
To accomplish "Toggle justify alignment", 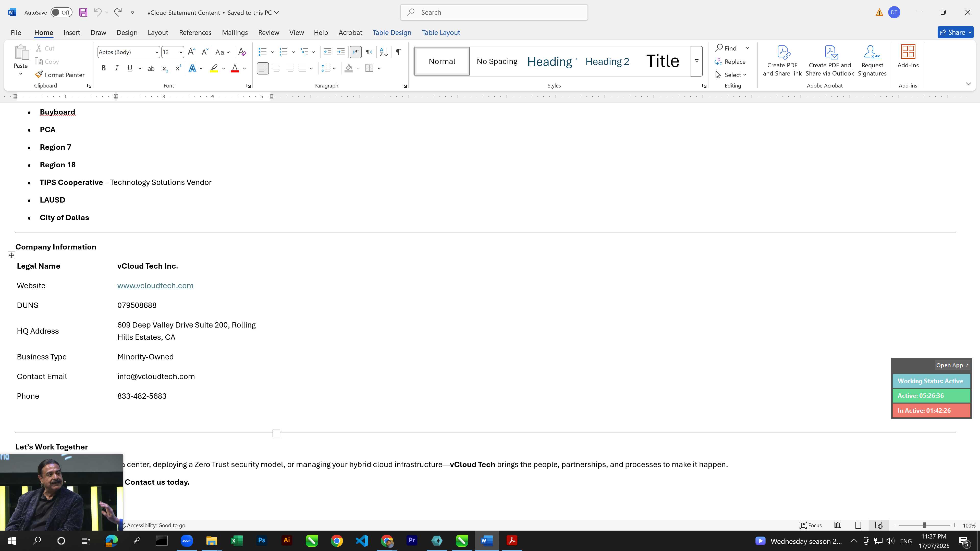I will click(x=303, y=68).
